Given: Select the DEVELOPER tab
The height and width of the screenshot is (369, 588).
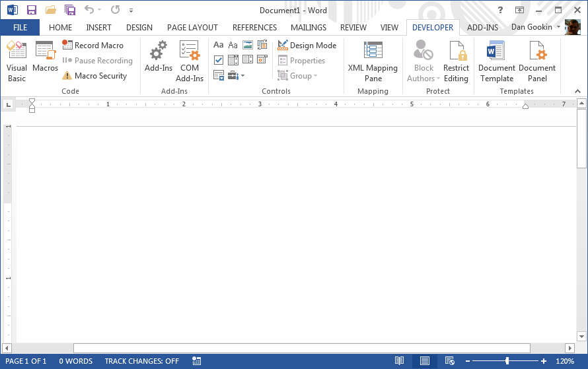Looking at the screenshot, I should coord(433,27).
